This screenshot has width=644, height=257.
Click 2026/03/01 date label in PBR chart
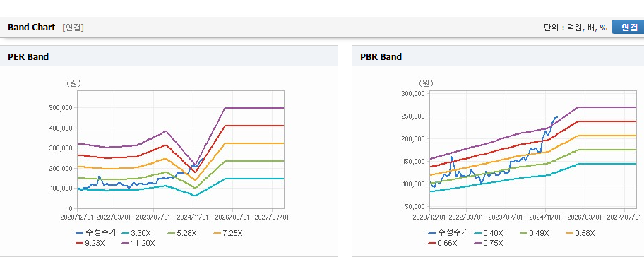pos(585,217)
